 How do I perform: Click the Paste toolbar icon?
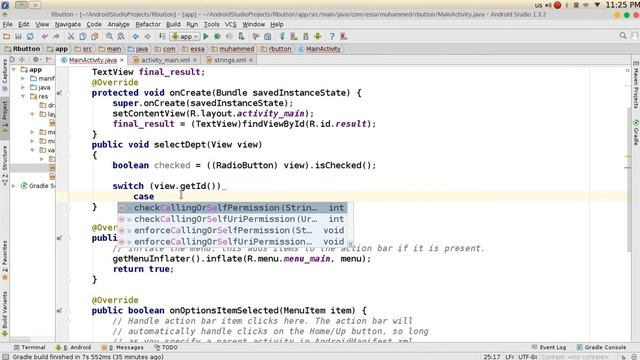[x=95, y=37]
